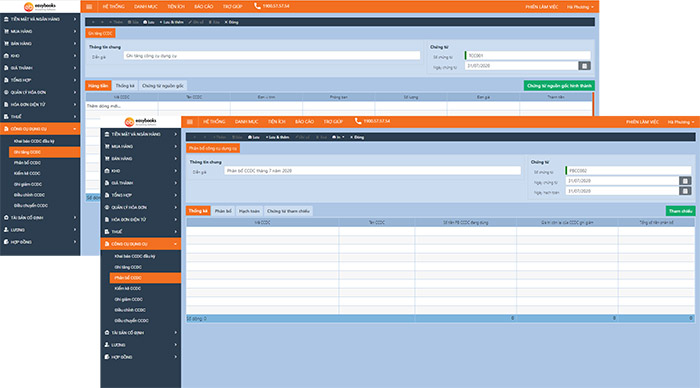Open Kiểm kê CCDC in front sidebar
The image size is (700, 388).
[128, 288]
